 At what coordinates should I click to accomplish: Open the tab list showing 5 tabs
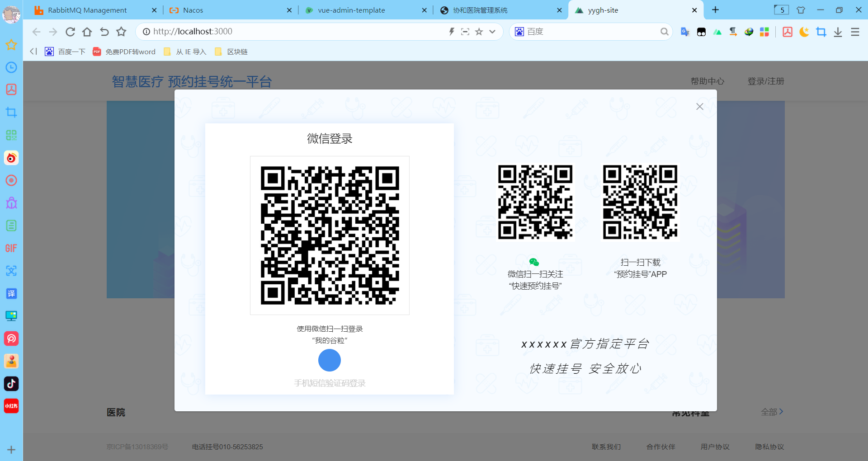click(x=781, y=9)
